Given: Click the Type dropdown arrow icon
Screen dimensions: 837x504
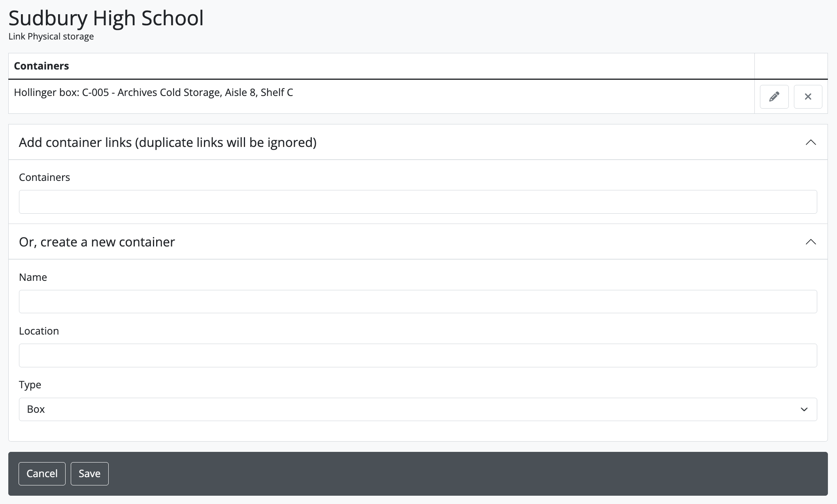Looking at the screenshot, I should [x=804, y=410].
